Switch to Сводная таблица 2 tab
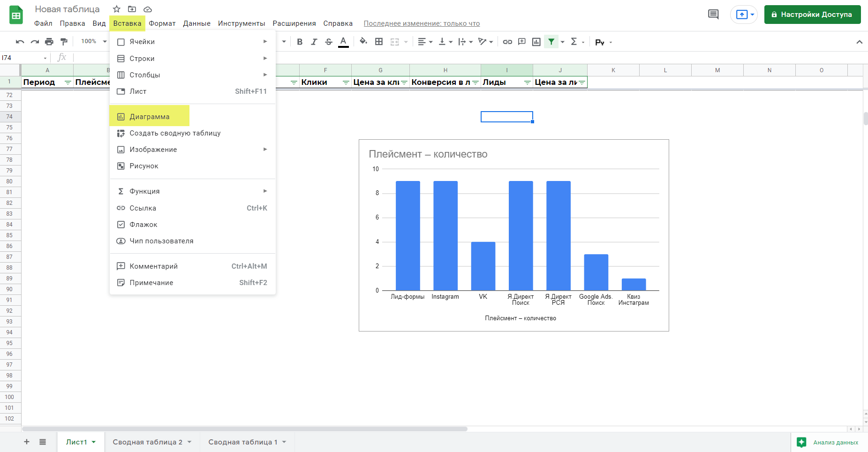868x452 pixels. click(x=147, y=442)
